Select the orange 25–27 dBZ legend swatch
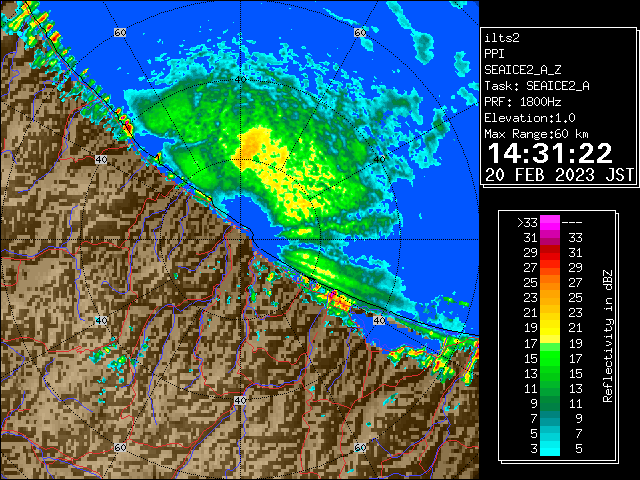640x480 pixels. [x=550, y=283]
